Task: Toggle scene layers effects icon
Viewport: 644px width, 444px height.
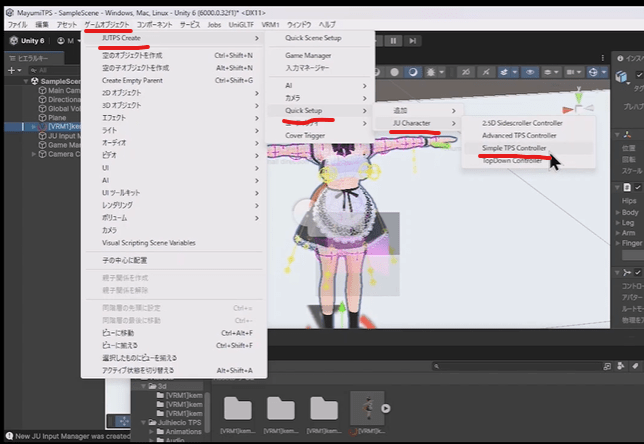Action: (x=504, y=72)
